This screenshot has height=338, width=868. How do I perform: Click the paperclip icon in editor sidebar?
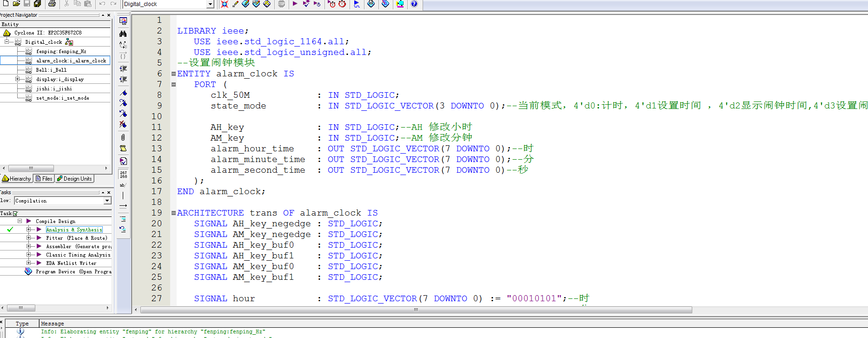coord(123,137)
